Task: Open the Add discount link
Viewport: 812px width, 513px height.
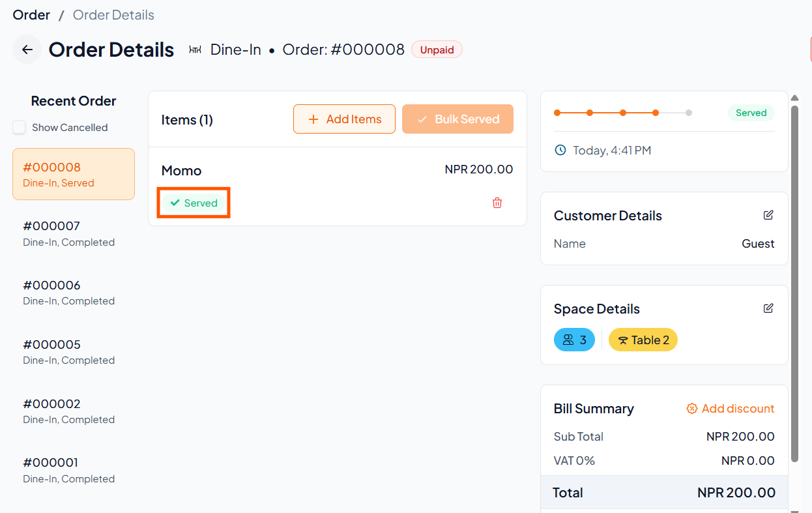Action: click(731, 409)
